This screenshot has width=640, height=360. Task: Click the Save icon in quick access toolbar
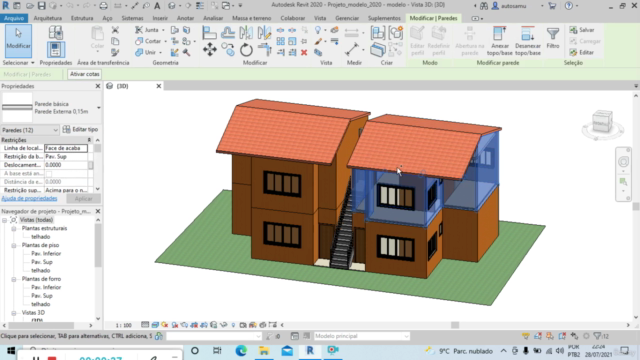41,6
